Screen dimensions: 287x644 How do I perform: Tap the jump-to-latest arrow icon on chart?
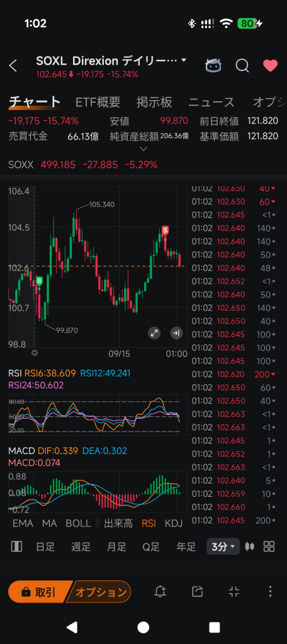pos(176,333)
